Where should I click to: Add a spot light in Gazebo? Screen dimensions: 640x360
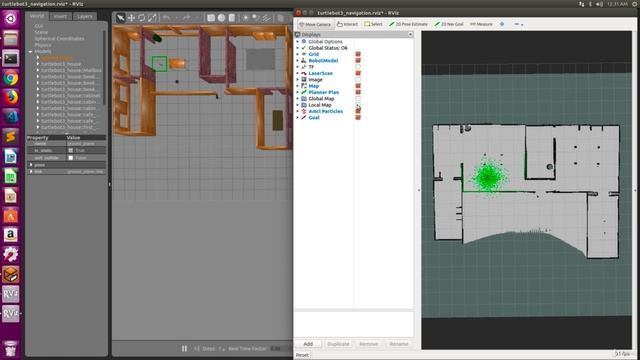256,18
